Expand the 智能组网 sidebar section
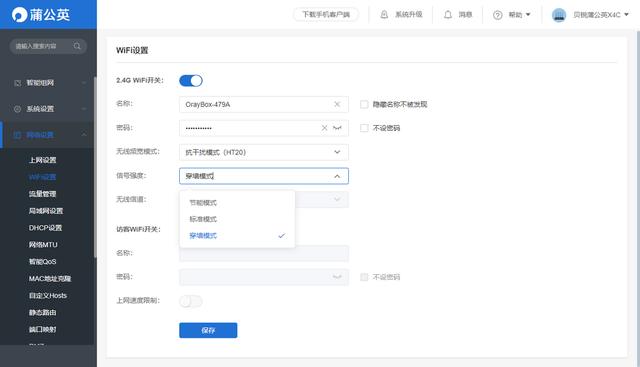The image size is (640, 367). click(x=49, y=83)
